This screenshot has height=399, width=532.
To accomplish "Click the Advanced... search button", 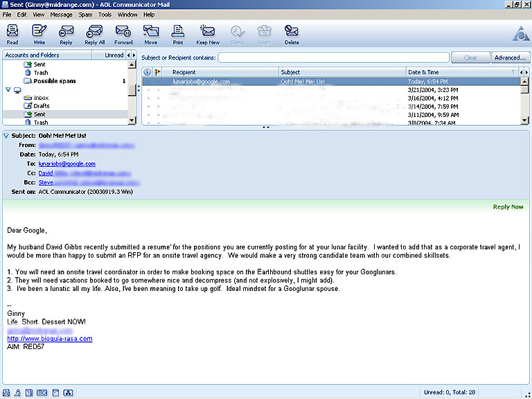I will [x=510, y=57].
